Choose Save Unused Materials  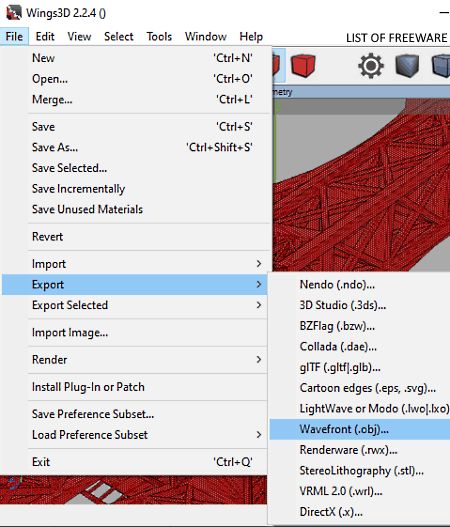point(136,209)
